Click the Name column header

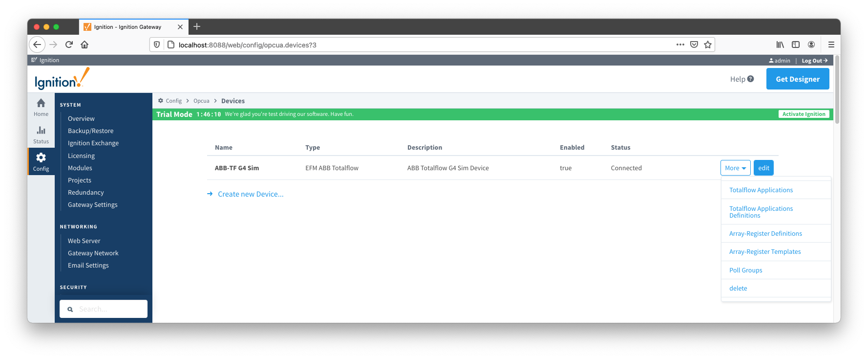pos(224,147)
